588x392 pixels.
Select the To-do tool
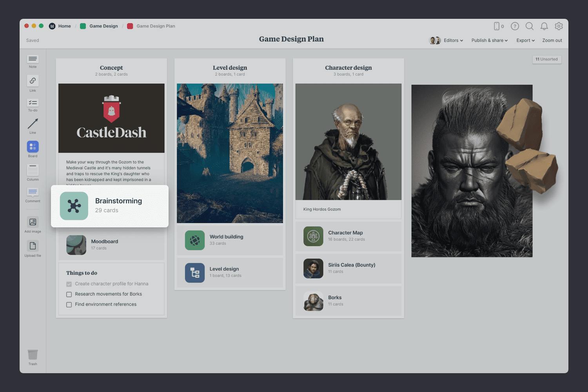tap(33, 103)
